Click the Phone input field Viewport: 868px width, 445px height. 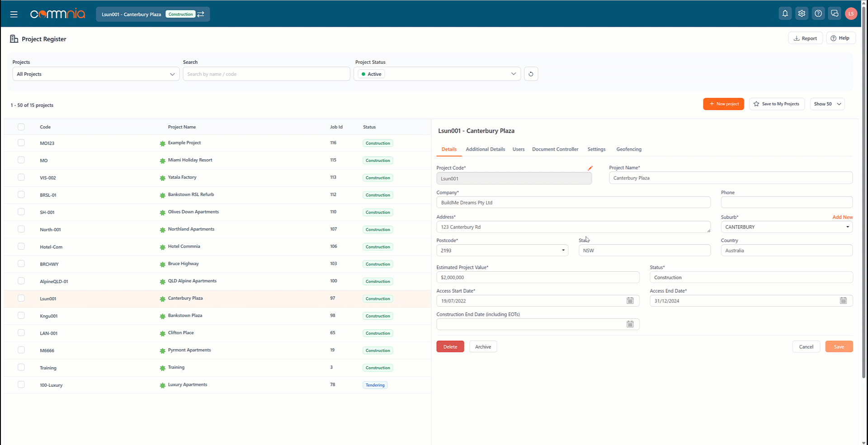787,202
